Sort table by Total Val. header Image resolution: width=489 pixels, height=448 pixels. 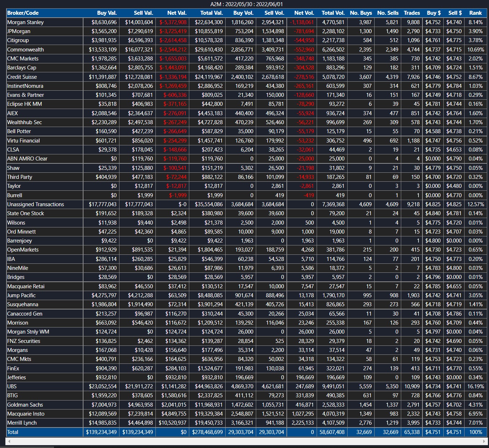tap(212, 13)
